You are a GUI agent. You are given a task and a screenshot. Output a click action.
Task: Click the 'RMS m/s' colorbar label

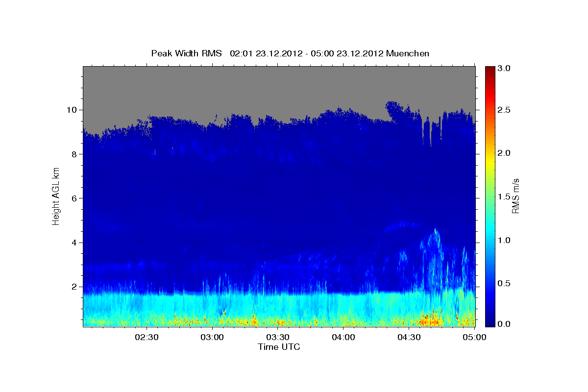point(515,196)
